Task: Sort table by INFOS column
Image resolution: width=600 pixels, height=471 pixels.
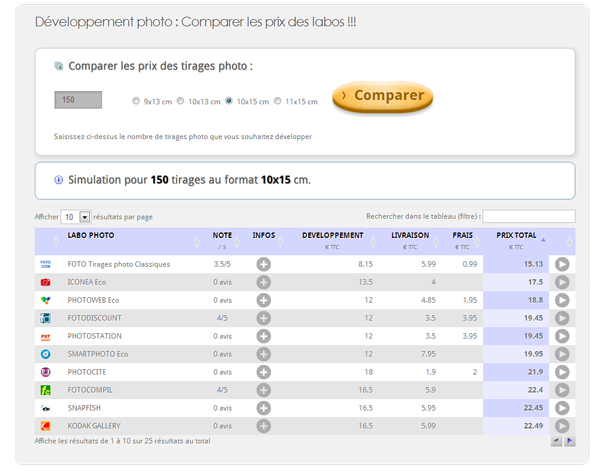Action: (264, 235)
